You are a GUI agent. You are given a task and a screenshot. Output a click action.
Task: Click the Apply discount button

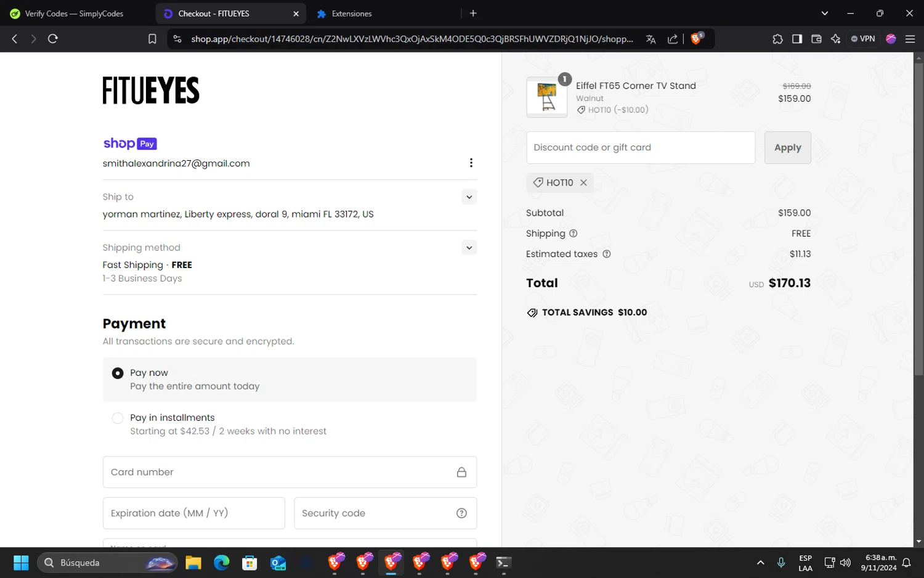click(x=787, y=148)
